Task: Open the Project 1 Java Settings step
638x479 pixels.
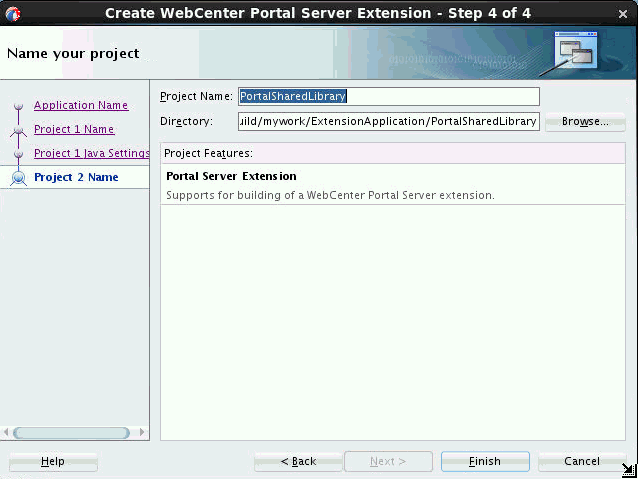Action: [x=92, y=153]
